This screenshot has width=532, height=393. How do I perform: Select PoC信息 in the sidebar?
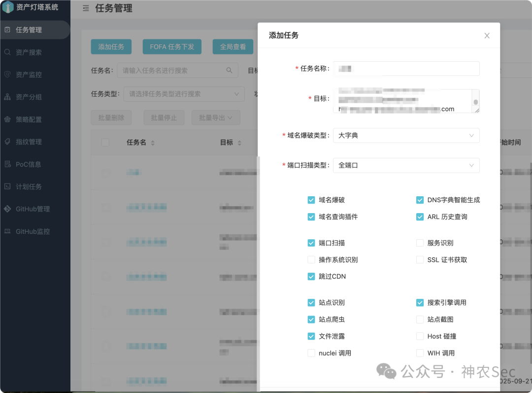[34, 164]
